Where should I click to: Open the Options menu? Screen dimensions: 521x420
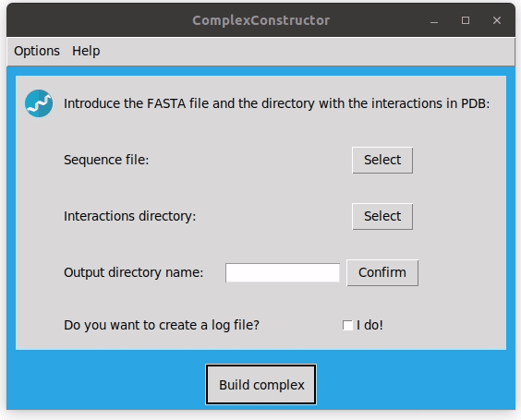[37, 51]
